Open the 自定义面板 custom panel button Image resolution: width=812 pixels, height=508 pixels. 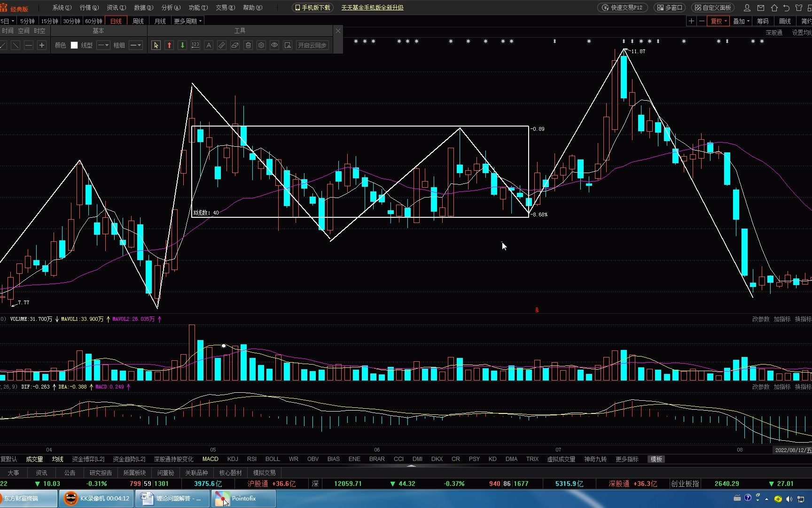(713, 8)
